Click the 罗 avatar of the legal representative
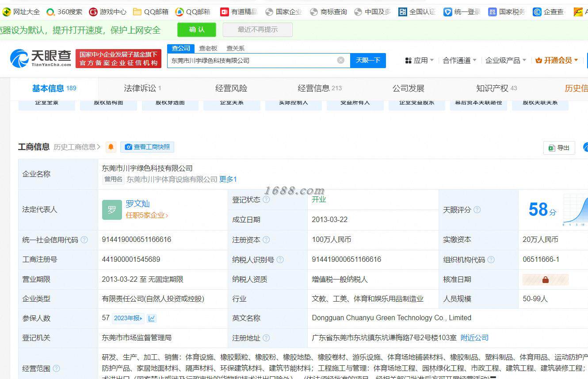 (112, 210)
